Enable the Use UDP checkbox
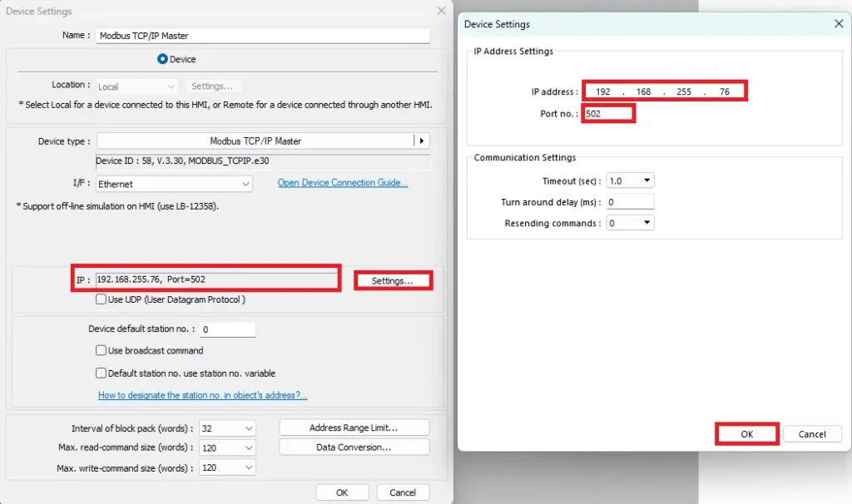Image resolution: width=852 pixels, height=504 pixels. pos(102,299)
